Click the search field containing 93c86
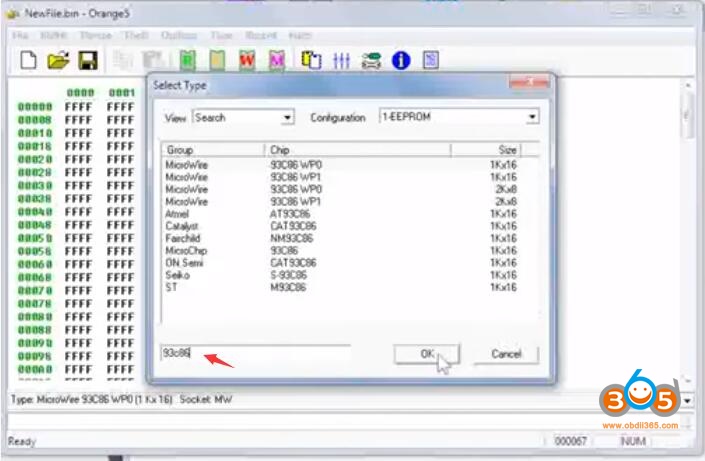This screenshot has width=705, height=461. click(255, 353)
